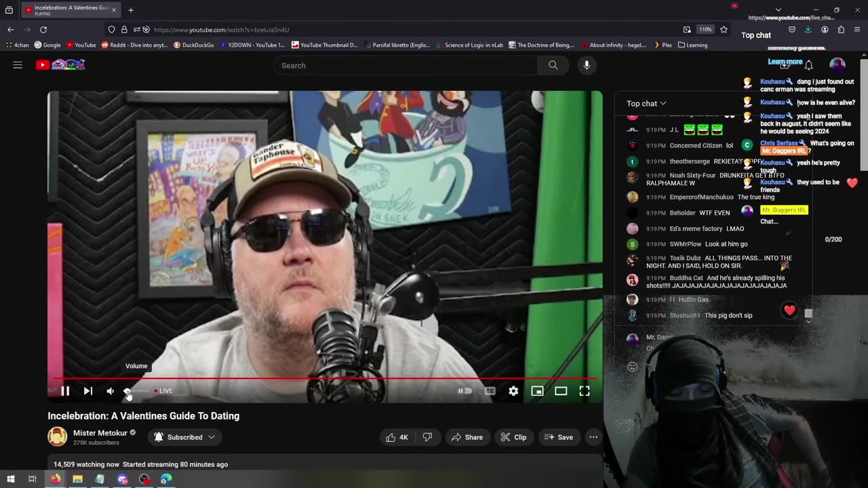Image resolution: width=868 pixels, height=488 pixels.
Task: Switch to Firefox on the taskbar
Action: [55, 479]
